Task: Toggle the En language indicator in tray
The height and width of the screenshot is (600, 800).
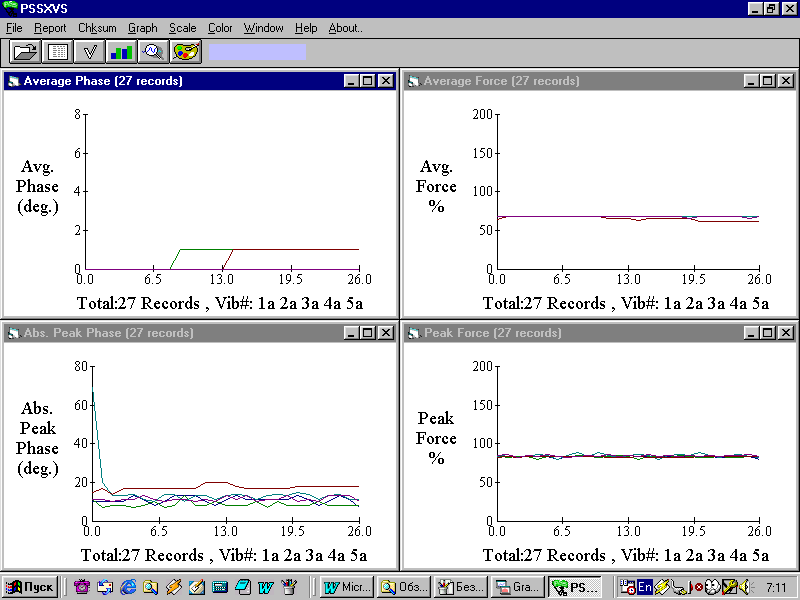Action: click(x=645, y=587)
